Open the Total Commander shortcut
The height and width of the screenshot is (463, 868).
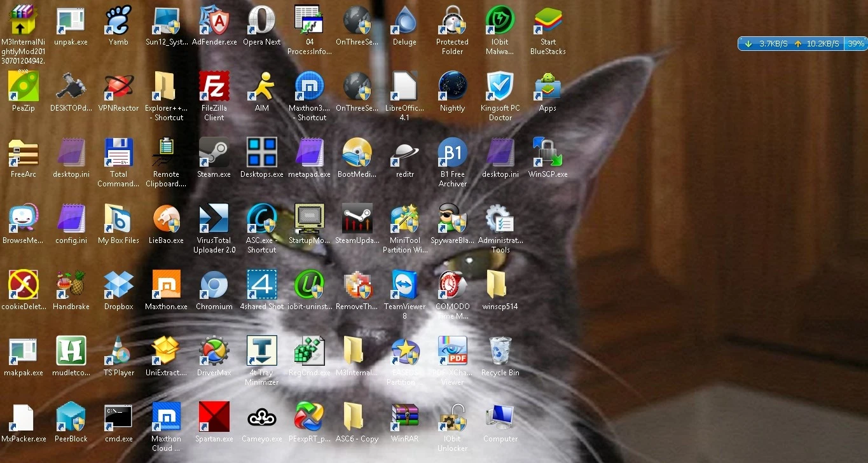point(119,152)
